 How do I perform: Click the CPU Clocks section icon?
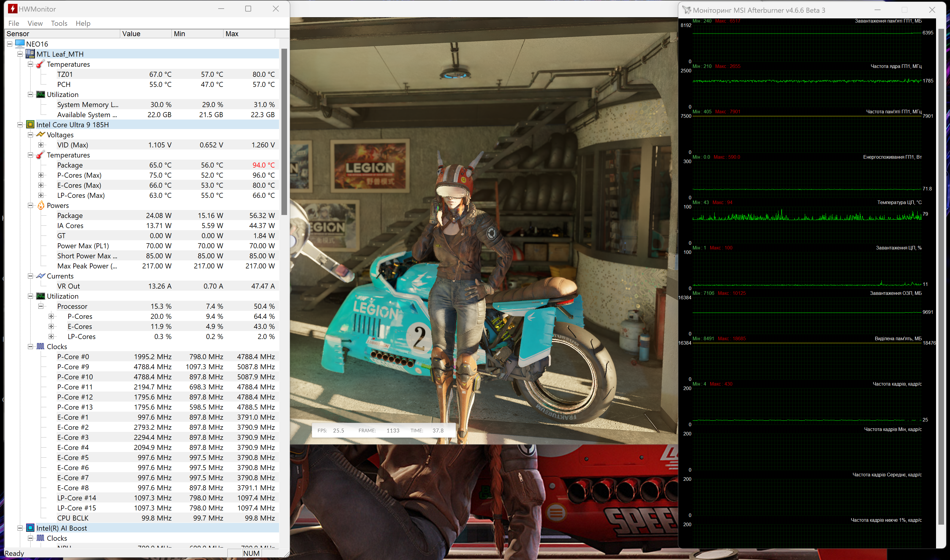(40, 346)
